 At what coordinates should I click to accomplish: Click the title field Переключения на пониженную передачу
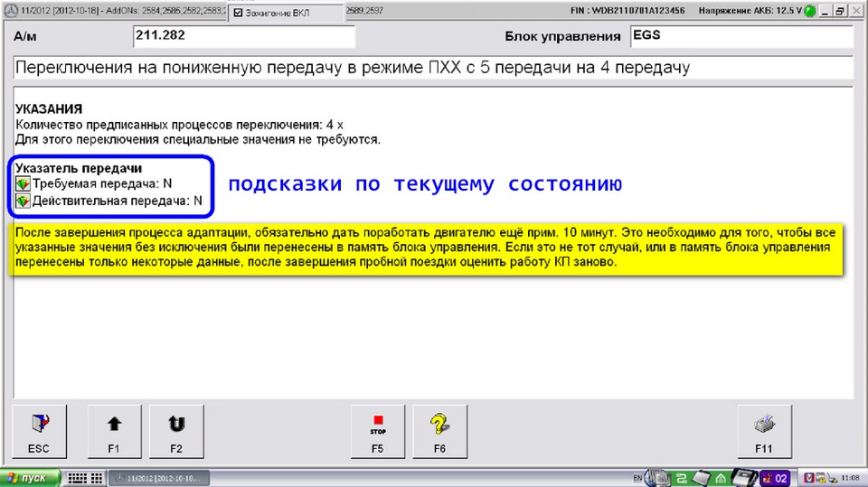(433, 68)
